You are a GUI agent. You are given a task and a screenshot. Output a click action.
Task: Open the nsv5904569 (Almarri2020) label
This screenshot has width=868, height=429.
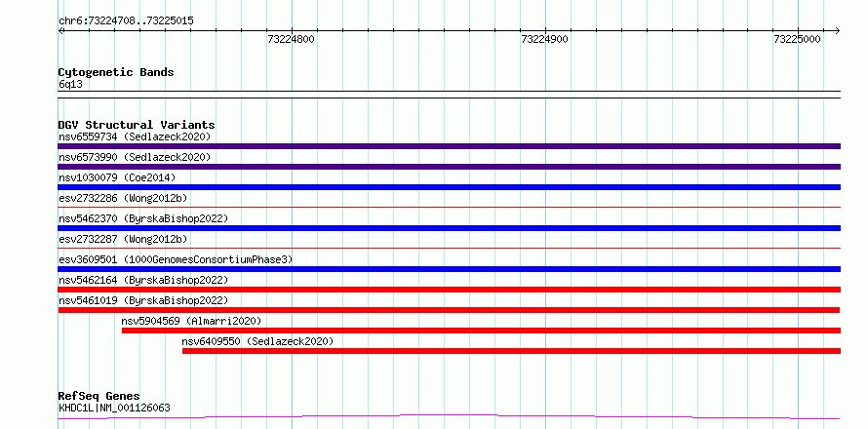click(x=191, y=321)
